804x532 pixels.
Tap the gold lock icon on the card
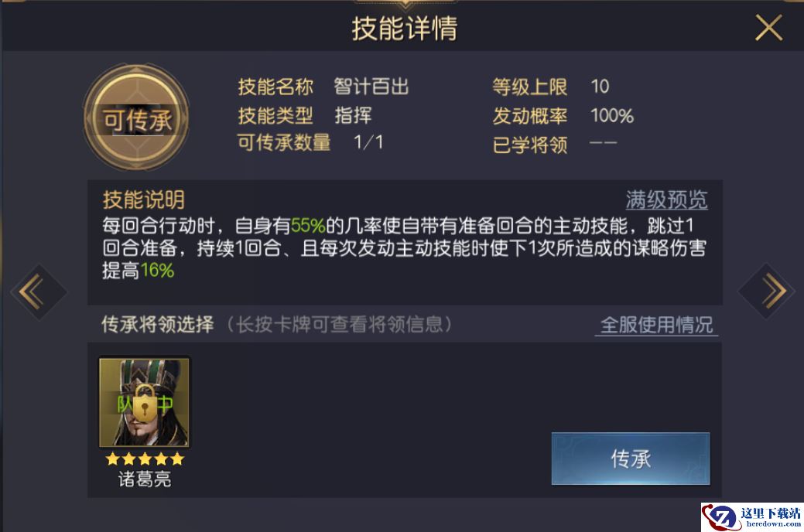coord(144,403)
